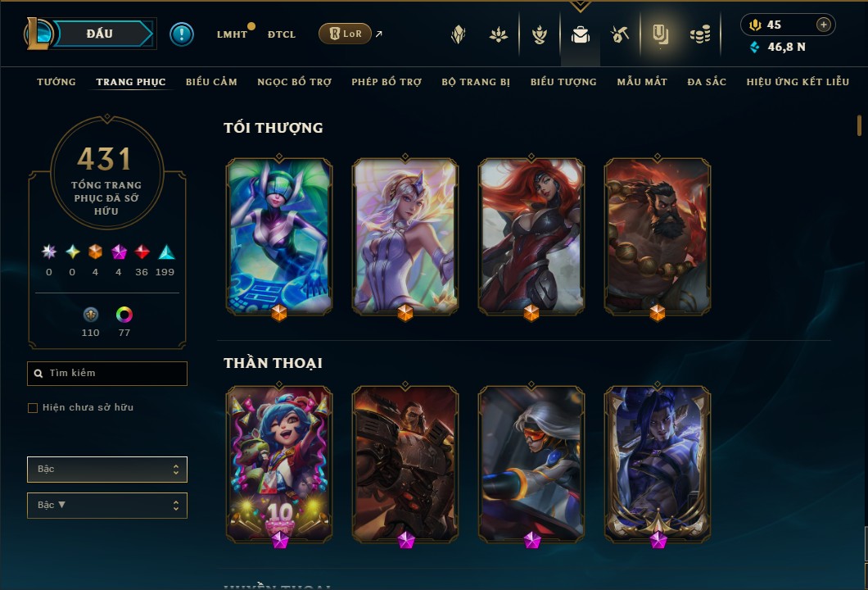Open the first "Bậc" dropdown
868x590 pixels.
coord(106,470)
